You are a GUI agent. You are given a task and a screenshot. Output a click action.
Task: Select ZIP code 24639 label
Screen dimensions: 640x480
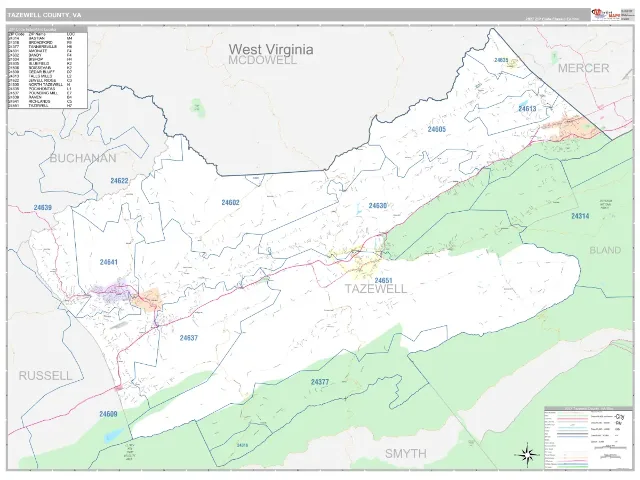click(x=42, y=207)
